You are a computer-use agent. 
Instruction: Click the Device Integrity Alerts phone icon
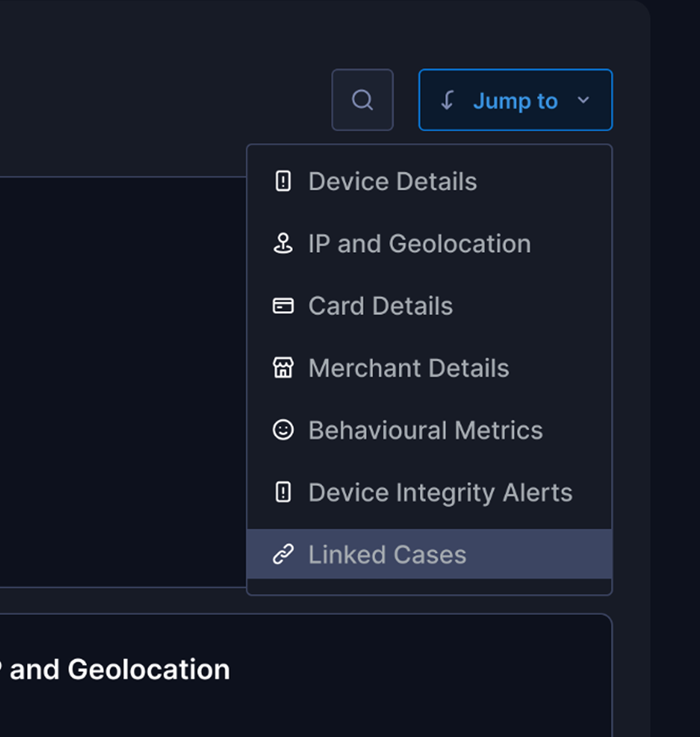(283, 492)
